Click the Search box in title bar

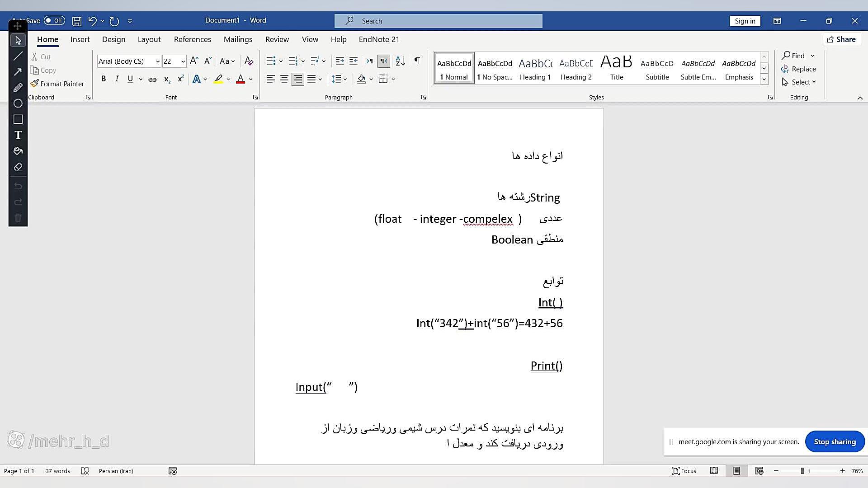pos(438,21)
